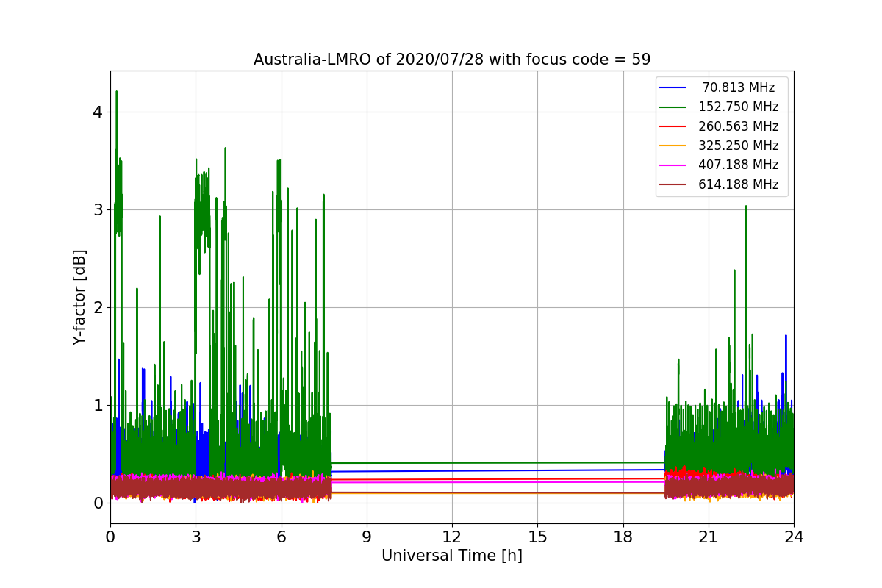Click the x-axis tick label 12
Screen dimensions: 882x588
(452, 537)
